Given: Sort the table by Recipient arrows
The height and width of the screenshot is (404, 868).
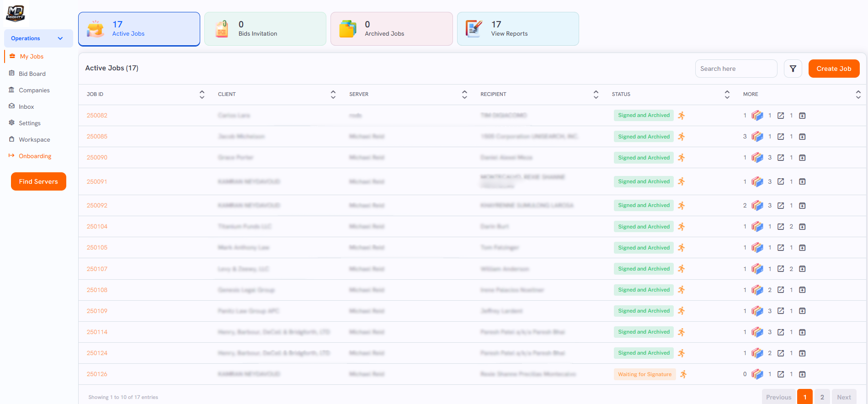Looking at the screenshot, I should pos(596,94).
